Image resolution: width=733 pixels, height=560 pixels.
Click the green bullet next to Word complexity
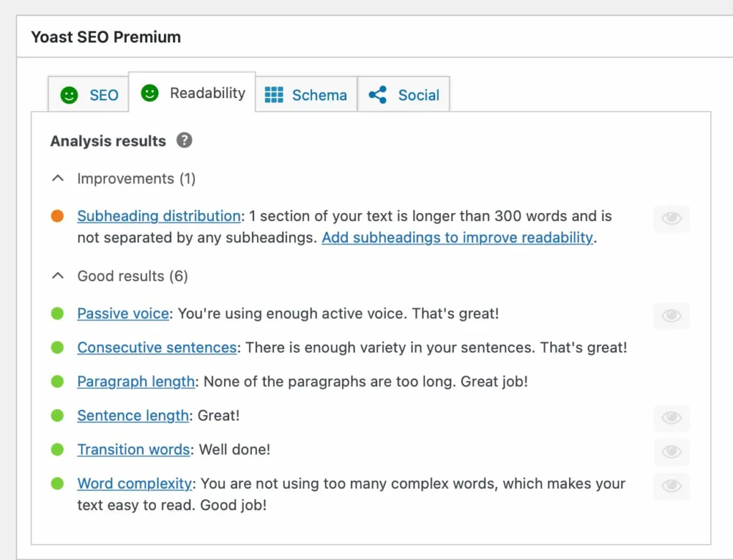click(58, 483)
